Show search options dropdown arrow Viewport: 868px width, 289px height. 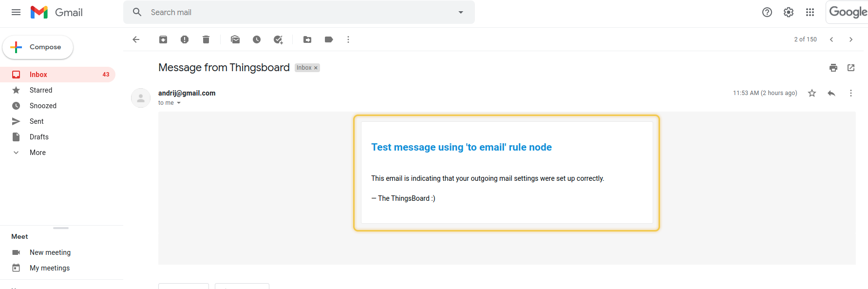pos(461,12)
